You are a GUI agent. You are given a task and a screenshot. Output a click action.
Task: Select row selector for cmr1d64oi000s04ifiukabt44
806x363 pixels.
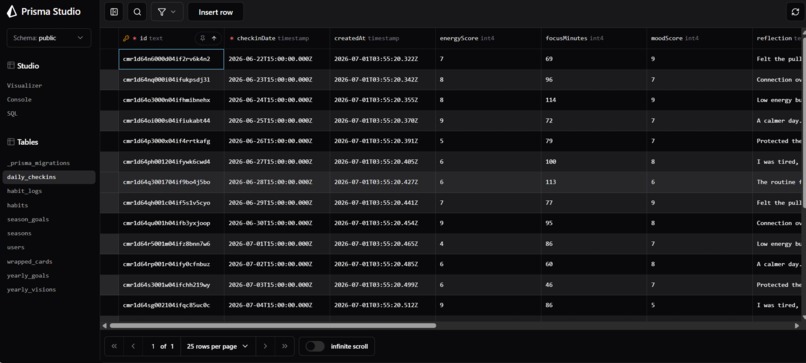[109, 121]
